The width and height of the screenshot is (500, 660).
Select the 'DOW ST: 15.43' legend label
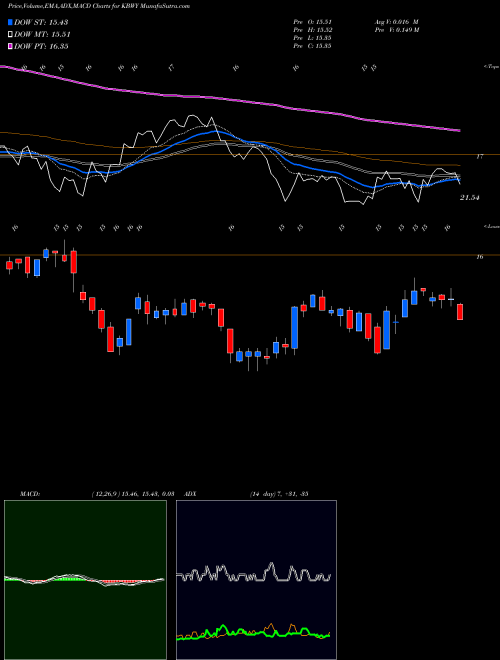coord(41,23)
